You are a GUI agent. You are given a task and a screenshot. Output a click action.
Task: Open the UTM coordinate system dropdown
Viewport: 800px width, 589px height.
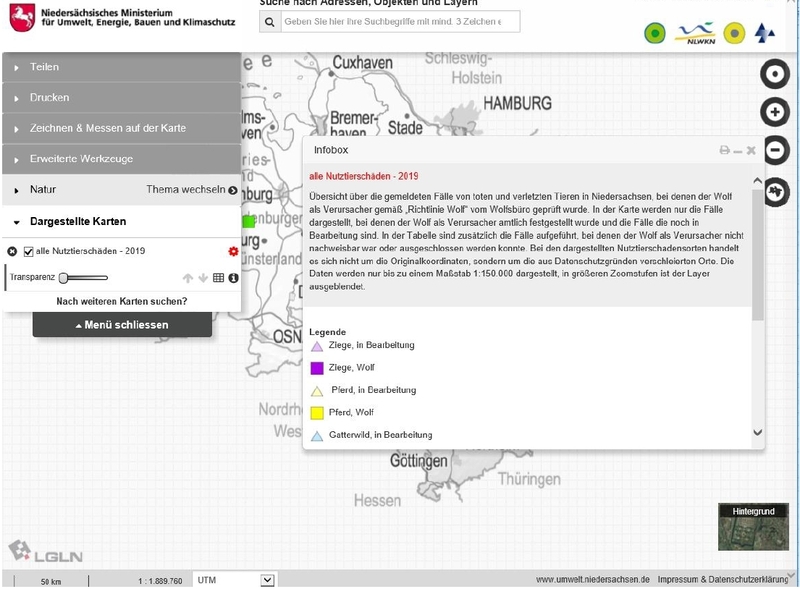point(235,580)
